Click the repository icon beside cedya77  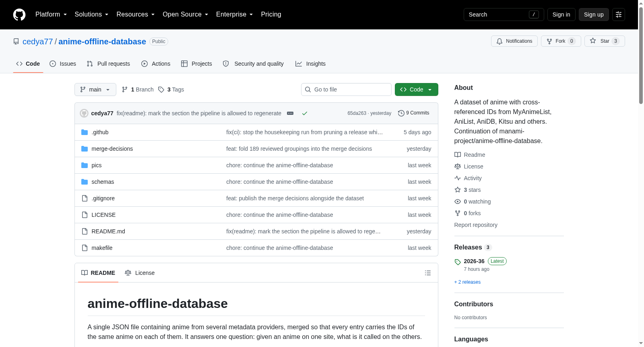(x=16, y=42)
